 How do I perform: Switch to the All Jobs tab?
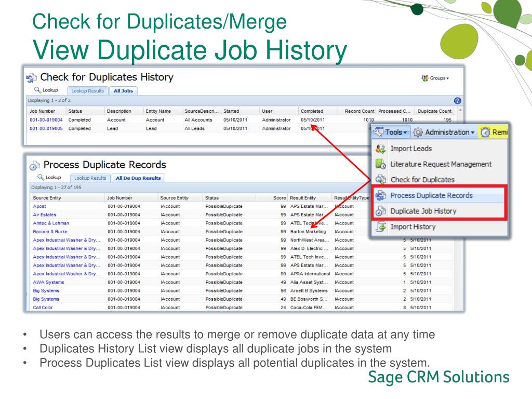pyautogui.click(x=123, y=91)
